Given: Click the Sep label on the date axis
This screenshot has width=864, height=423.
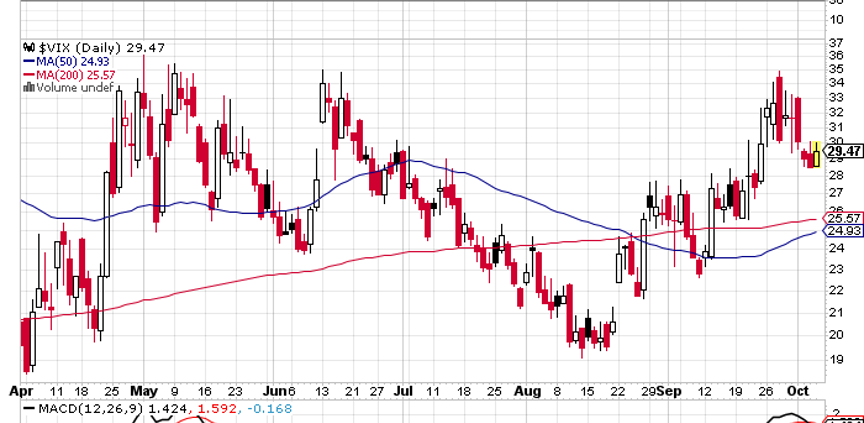Looking at the screenshot, I should click(x=673, y=391).
